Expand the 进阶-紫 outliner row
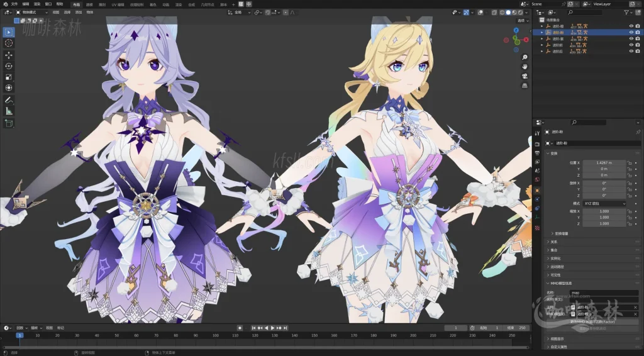The image size is (644, 356). [x=541, y=38]
